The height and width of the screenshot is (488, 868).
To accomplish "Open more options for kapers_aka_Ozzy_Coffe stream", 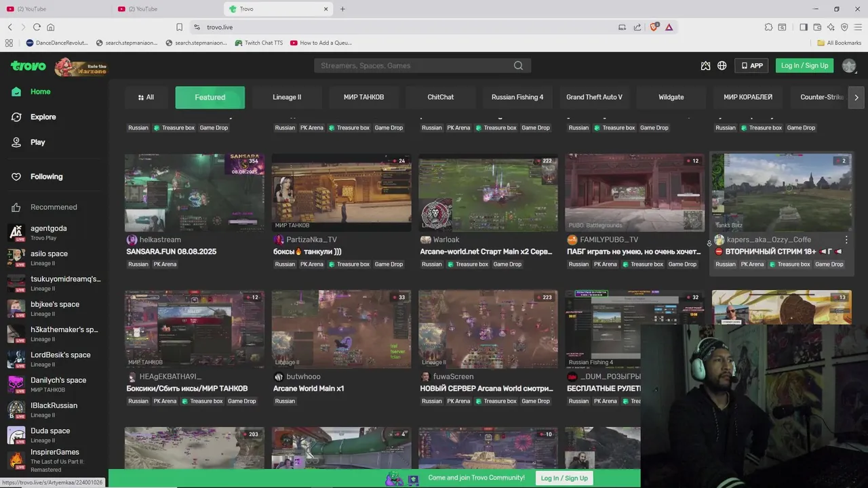I will [846, 240].
